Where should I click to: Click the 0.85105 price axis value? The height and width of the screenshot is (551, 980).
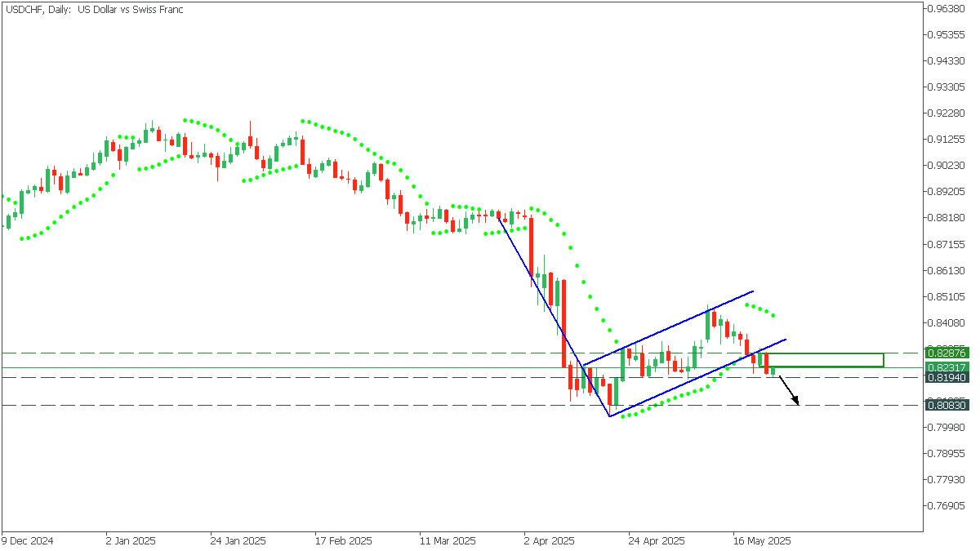948,296
